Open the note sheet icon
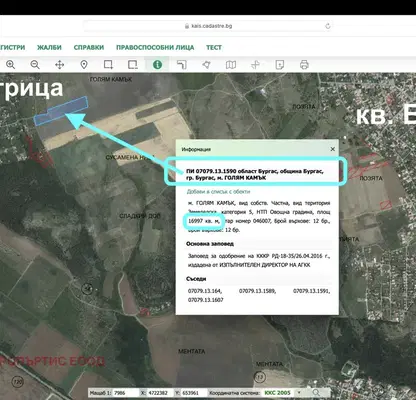The width and height of the screenshot is (416, 400). [x=280, y=64]
